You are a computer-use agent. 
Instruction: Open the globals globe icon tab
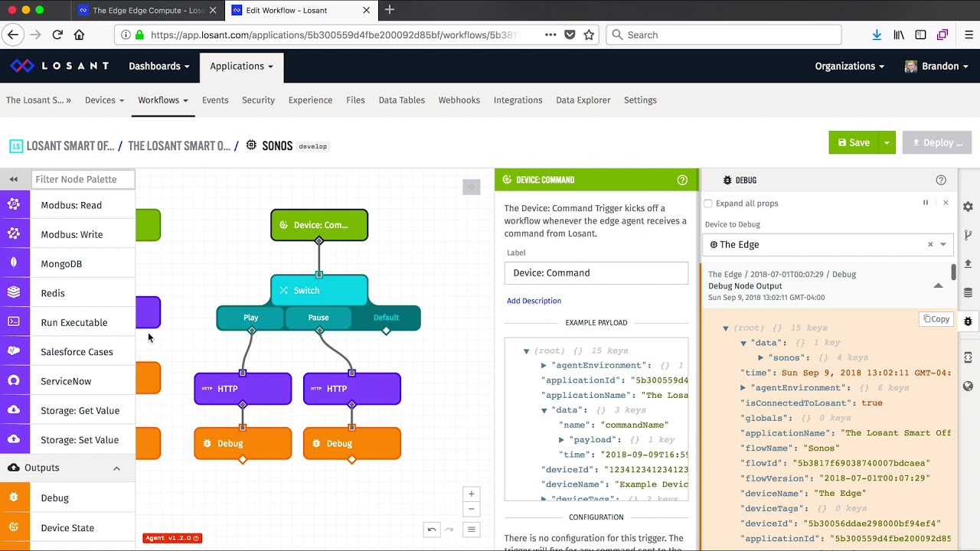pos(968,386)
